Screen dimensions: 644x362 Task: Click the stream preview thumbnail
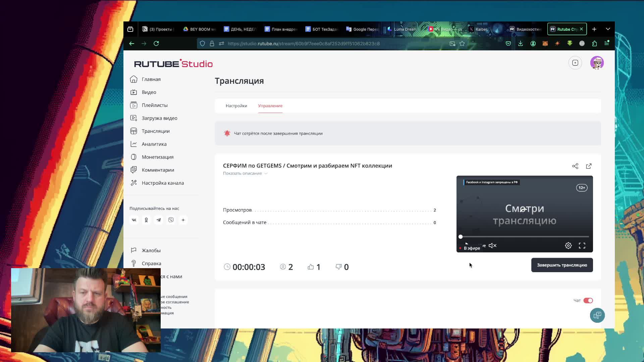(x=525, y=214)
